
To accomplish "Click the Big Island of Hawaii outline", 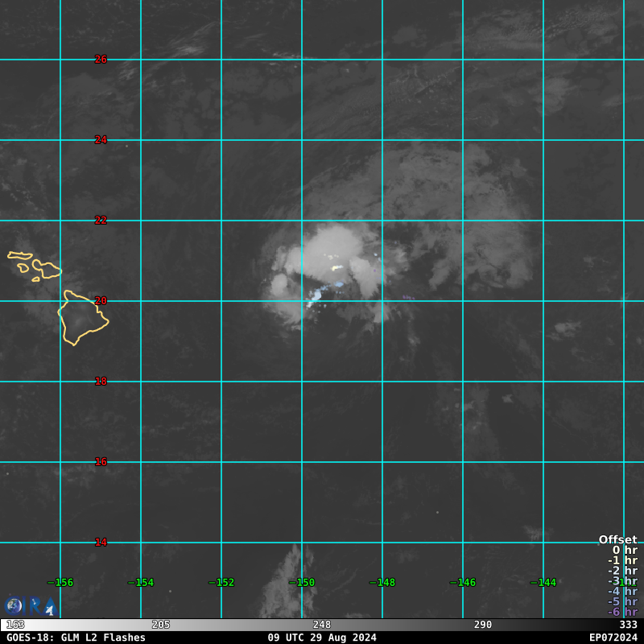I will pyautogui.click(x=80, y=318).
